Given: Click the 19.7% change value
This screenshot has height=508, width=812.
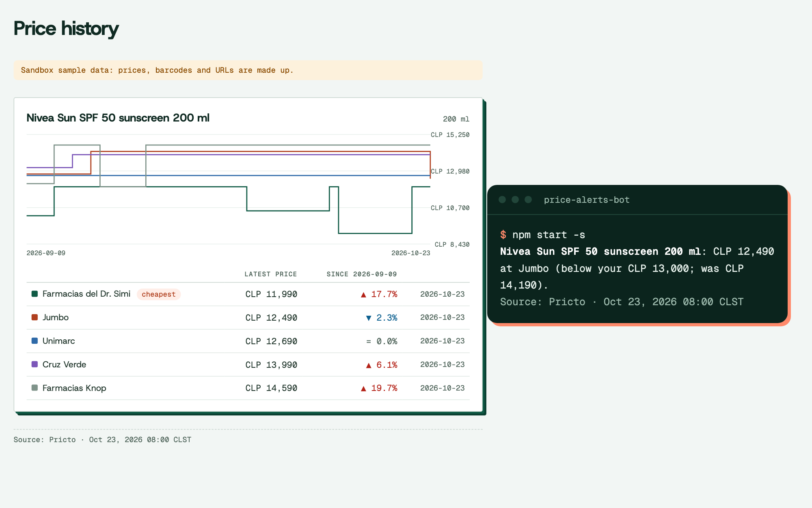Looking at the screenshot, I should coord(384,388).
